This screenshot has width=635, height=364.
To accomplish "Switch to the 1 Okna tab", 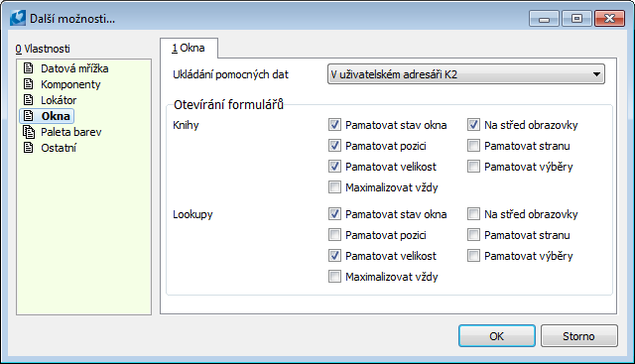I will (x=189, y=49).
